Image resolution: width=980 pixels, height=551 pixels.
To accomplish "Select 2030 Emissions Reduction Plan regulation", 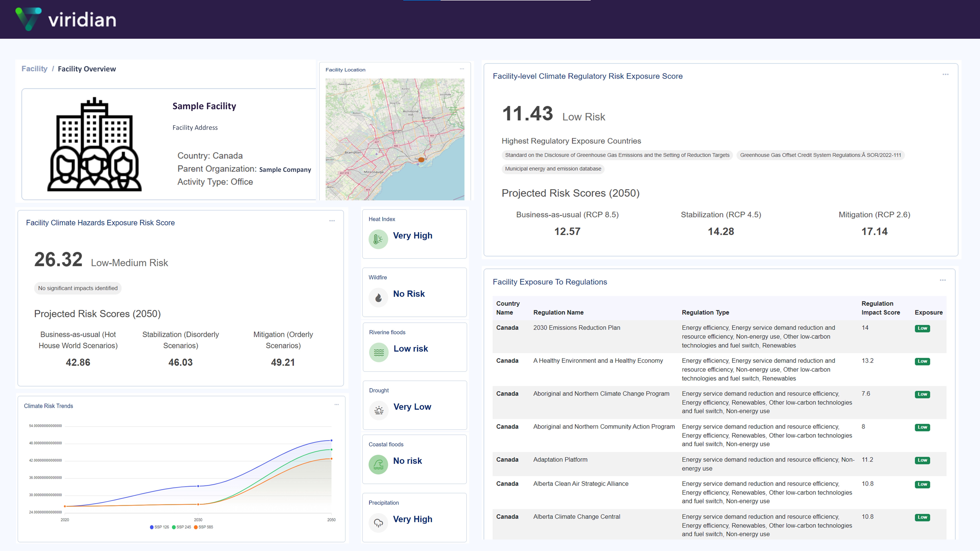I will pyautogui.click(x=577, y=328).
